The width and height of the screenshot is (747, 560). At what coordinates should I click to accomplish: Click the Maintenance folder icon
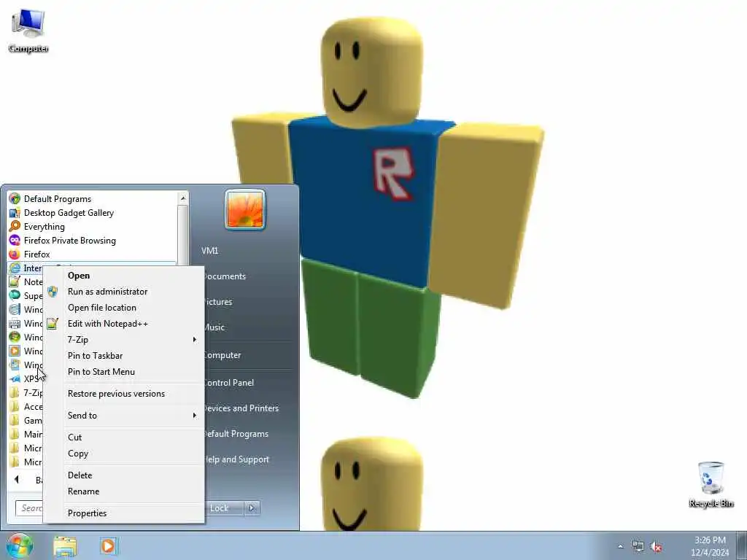(x=15, y=434)
